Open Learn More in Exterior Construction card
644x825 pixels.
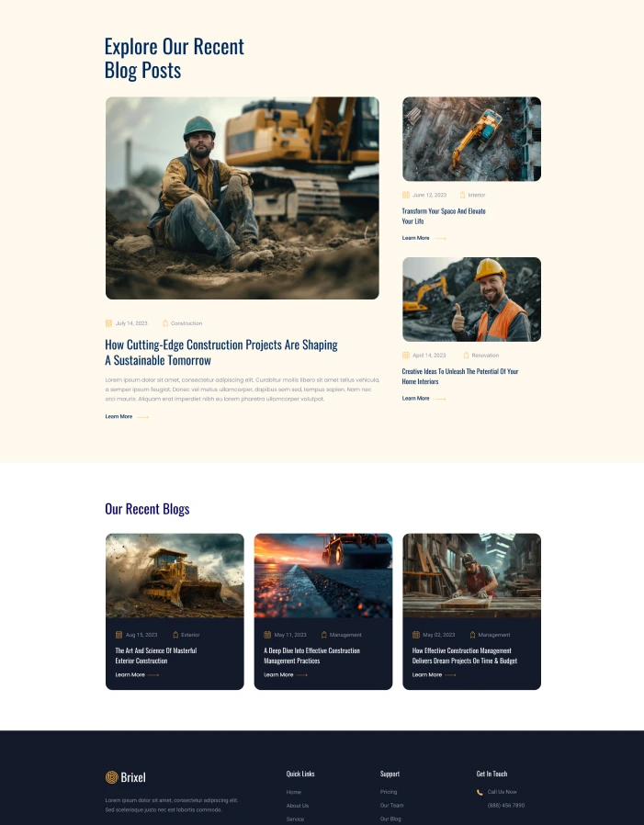(x=130, y=674)
